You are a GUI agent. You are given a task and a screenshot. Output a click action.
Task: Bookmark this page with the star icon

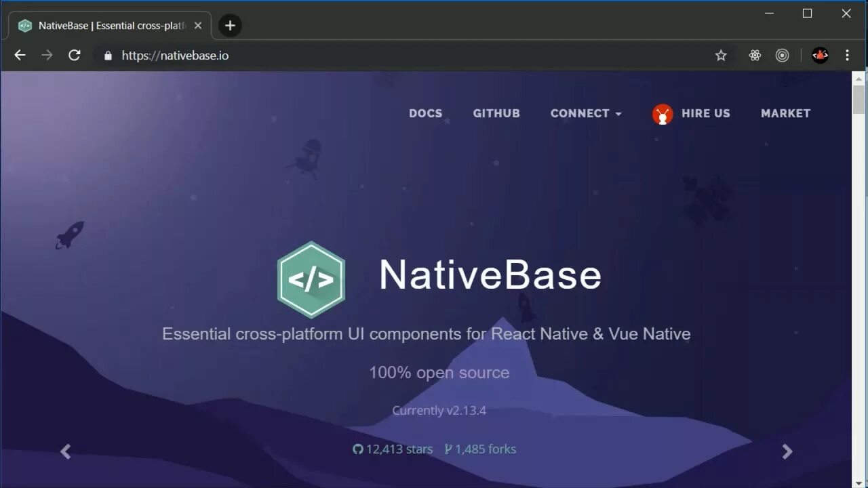tap(721, 56)
